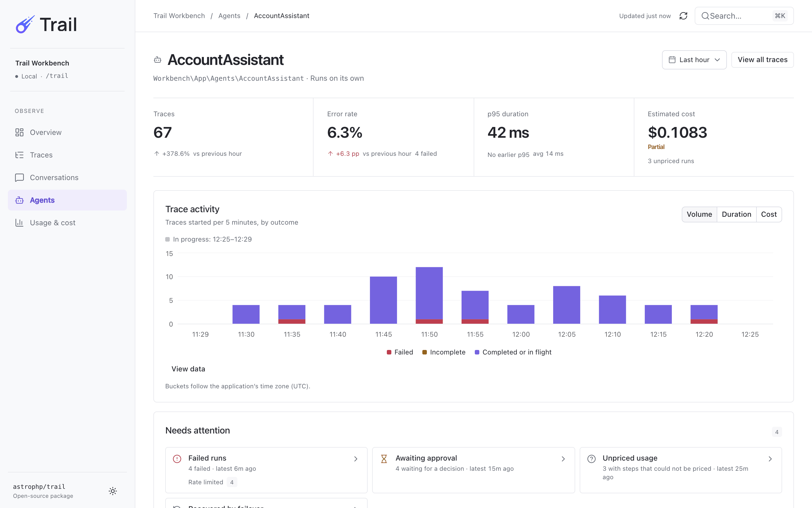This screenshot has height=508, width=812.
Task: Select Agents in the sidebar
Action: pyautogui.click(x=67, y=200)
